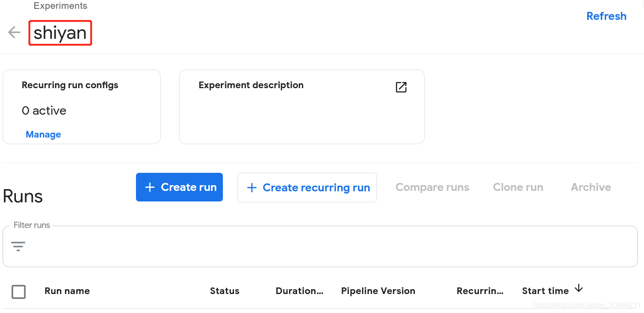Viewport: 644px width, 313px height.
Task: Tick the select-all runs checkbox
Action: (19, 291)
